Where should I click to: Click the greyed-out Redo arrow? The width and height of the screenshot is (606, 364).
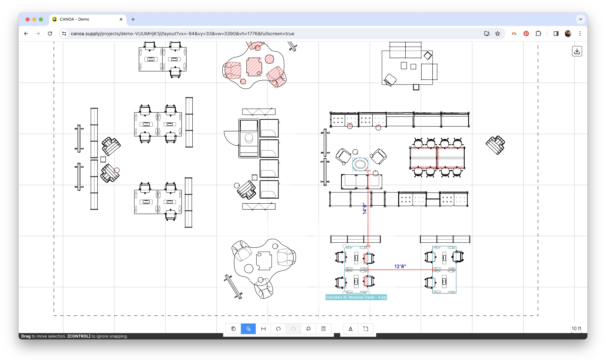pos(293,329)
